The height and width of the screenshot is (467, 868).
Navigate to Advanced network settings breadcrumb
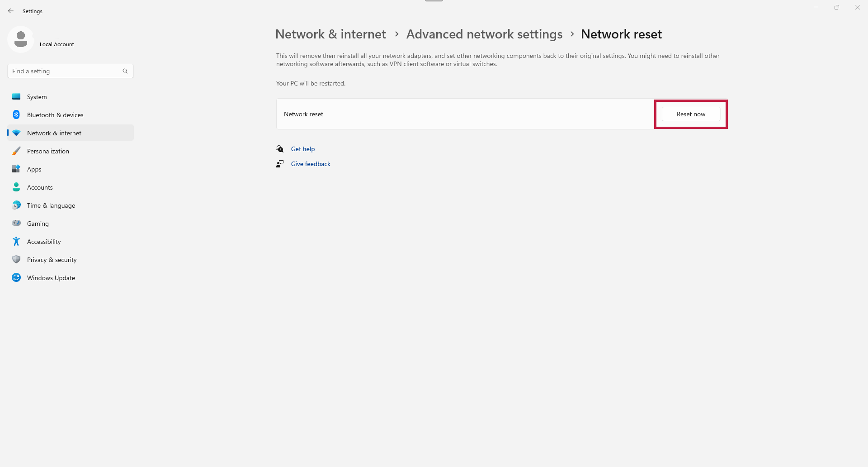484,34
